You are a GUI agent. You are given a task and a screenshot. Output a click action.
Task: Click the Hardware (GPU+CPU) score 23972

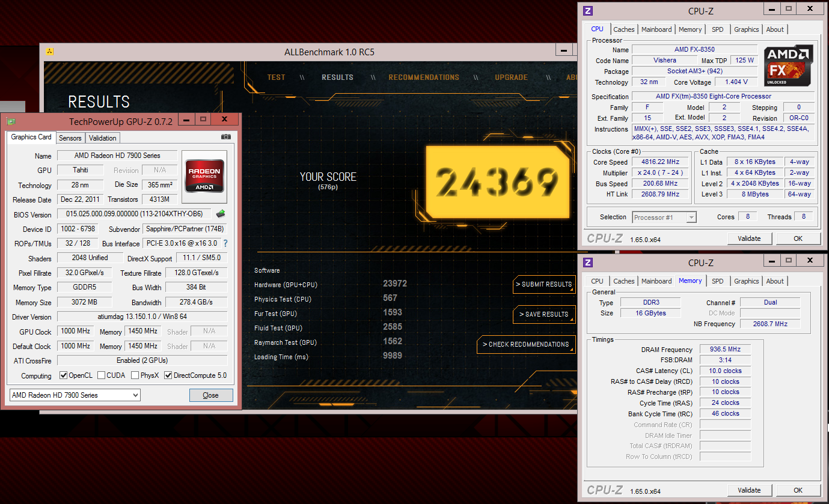point(395,284)
